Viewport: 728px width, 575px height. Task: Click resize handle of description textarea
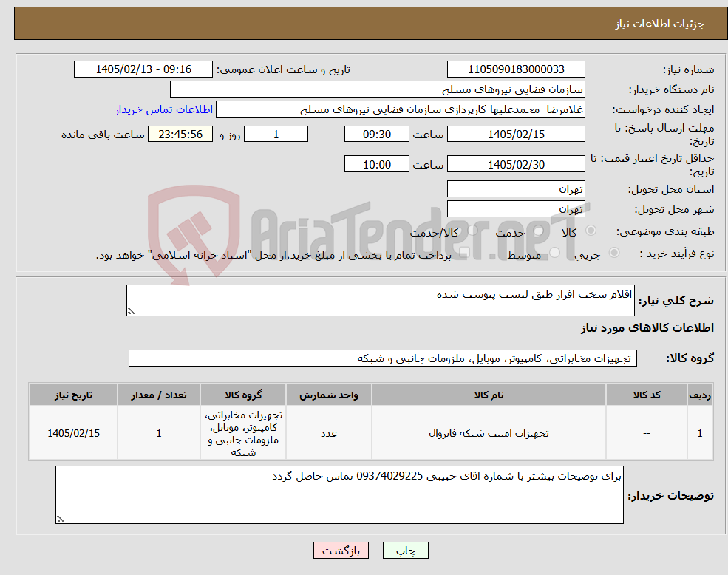point(131,312)
